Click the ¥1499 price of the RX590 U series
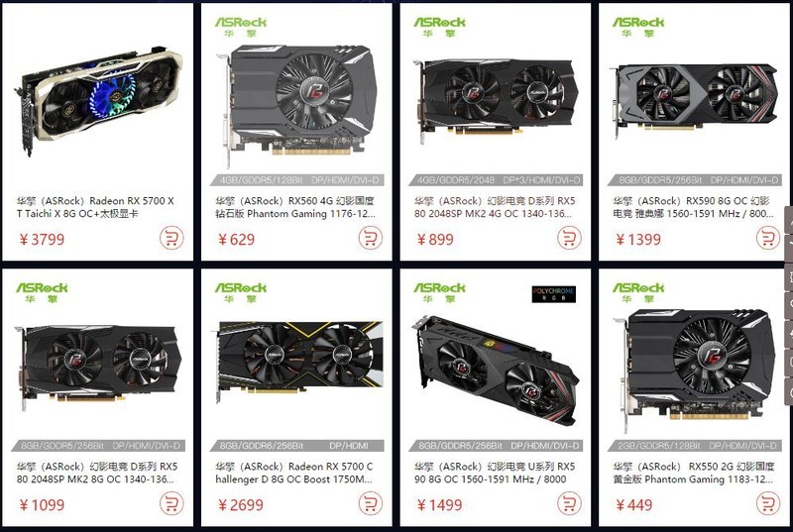This screenshot has height=532, width=793. [x=439, y=504]
